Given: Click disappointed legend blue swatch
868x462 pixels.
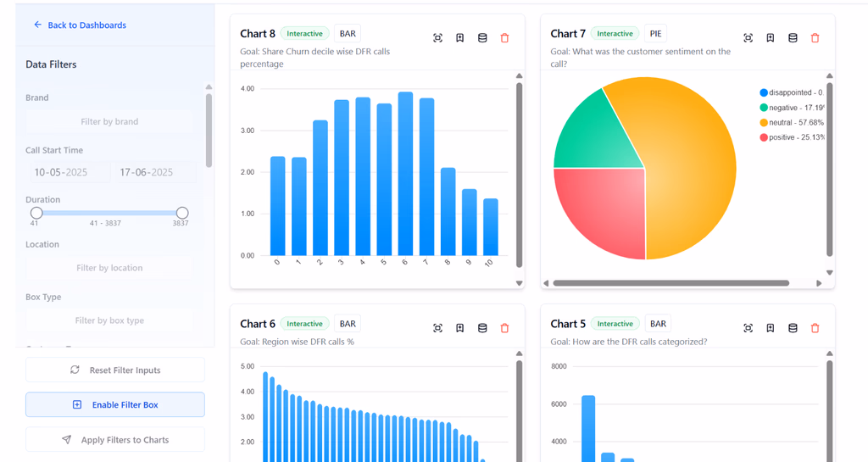Looking at the screenshot, I should pos(764,92).
